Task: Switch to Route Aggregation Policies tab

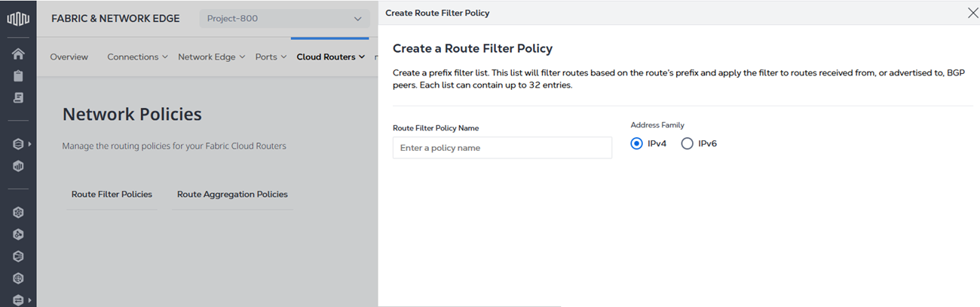Action: click(x=232, y=194)
